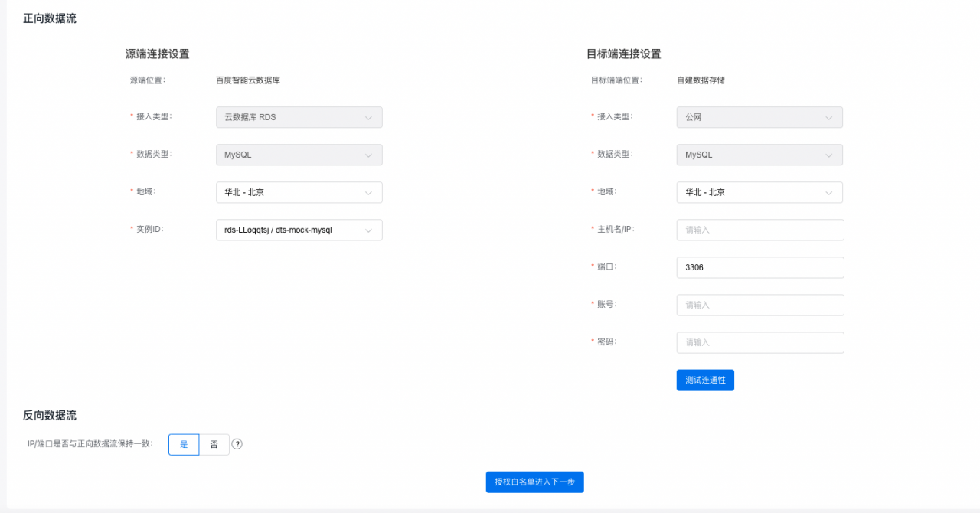
Task: Open target 接入类型 dropdown showing 公网
Action: tap(759, 117)
